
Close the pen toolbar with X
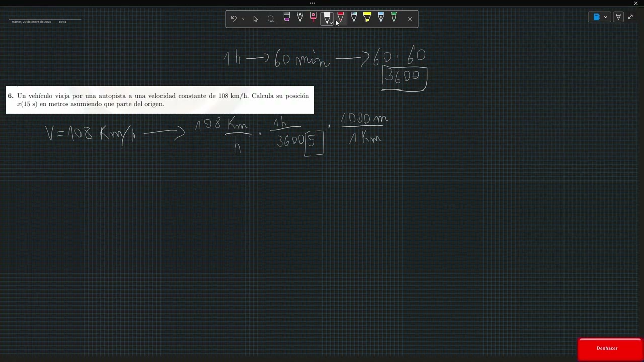click(410, 19)
